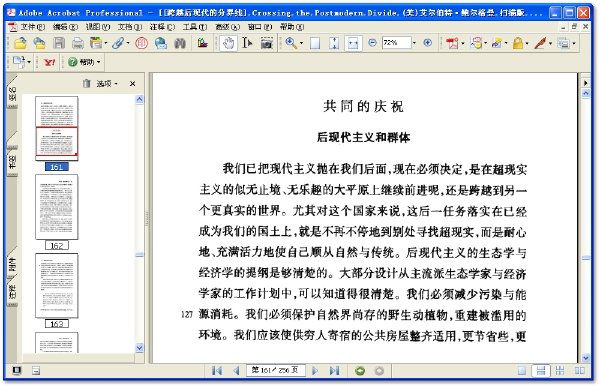Expand the Create PDF dropdown arrow
This screenshot has width=600, height=387.
pos(463,43)
